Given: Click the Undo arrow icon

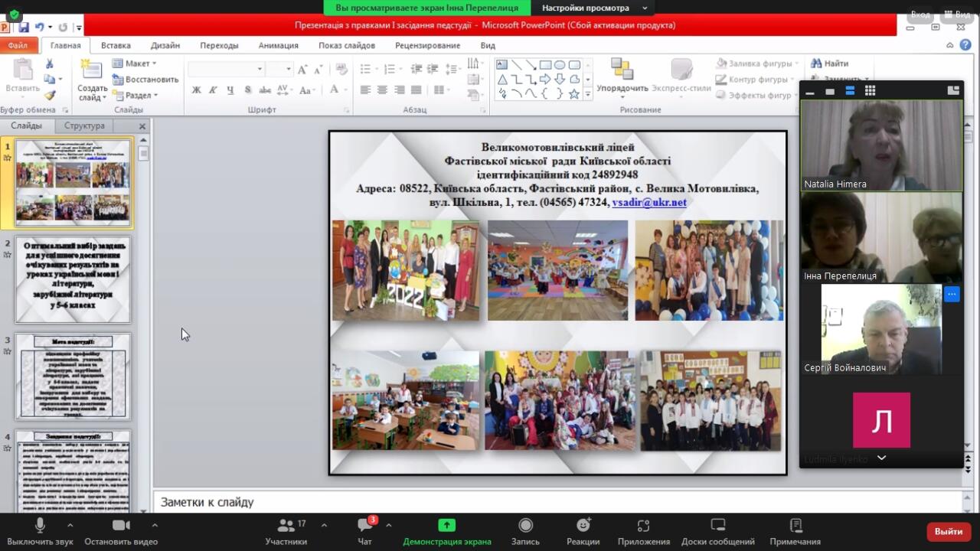Looking at the screenshot, I should (39, 28).
